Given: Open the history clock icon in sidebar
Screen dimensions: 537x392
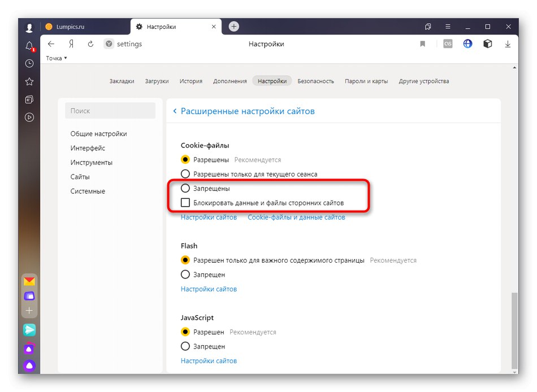Looking at the screenshot, I should [29, 64].
